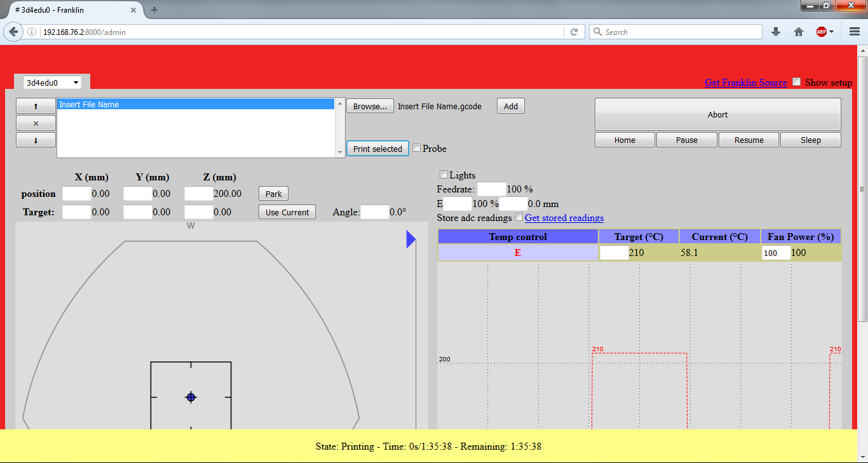Open the 3d4edu0 printer dropdown

point(52,83)
